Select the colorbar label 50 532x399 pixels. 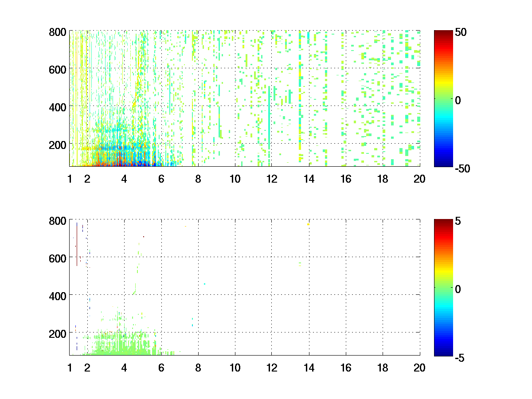461,32
